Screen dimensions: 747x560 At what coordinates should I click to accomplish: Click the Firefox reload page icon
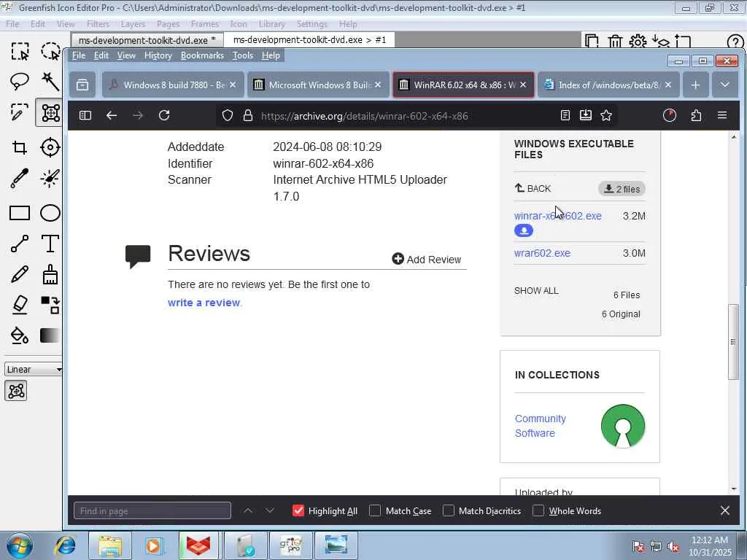(x=164, y=115)
